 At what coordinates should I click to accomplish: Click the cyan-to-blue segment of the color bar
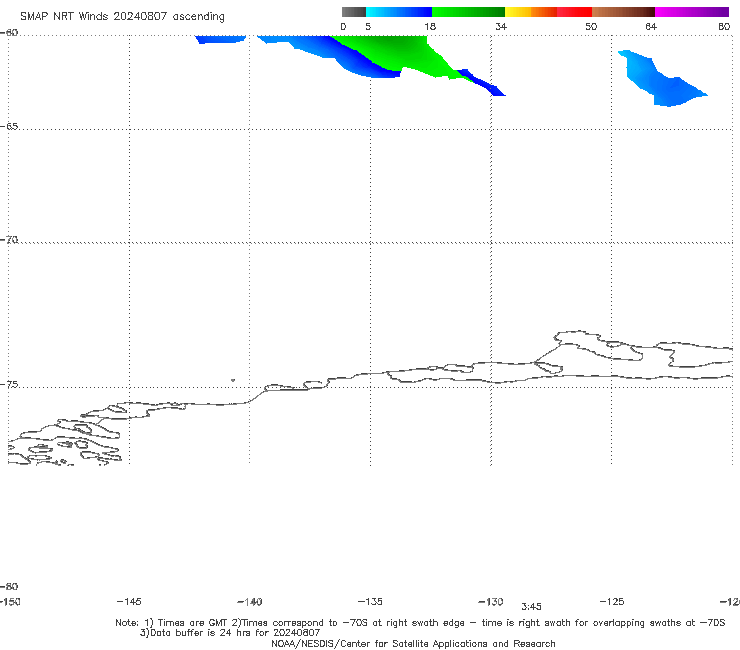[399, 12]
